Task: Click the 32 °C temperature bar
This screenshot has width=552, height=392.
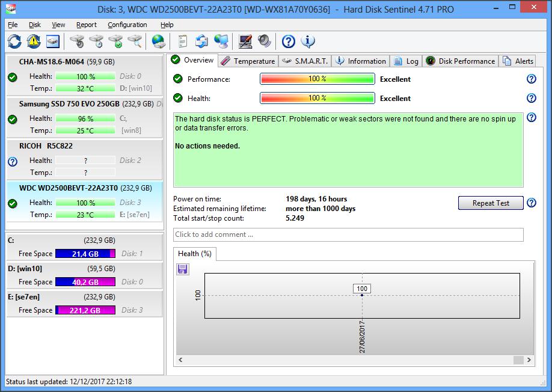Action: 85,88
